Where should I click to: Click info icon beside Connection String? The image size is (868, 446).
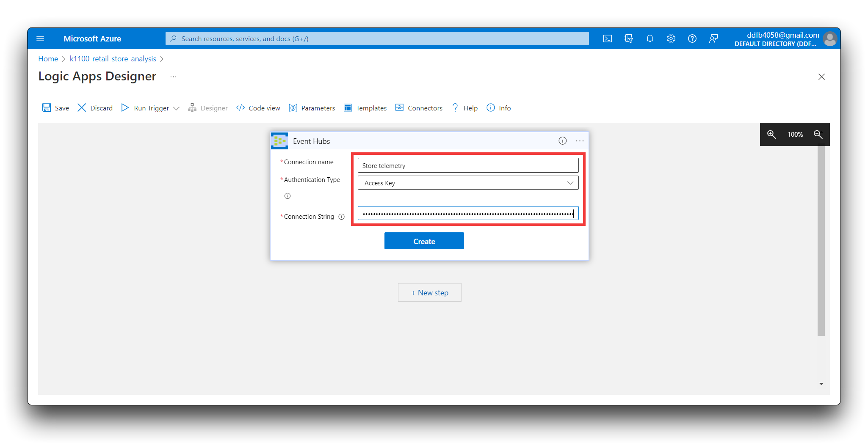(x=341, y=217)
